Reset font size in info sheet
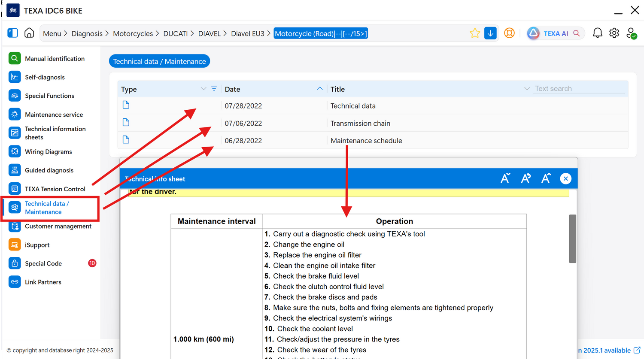This screenshot has height=359, width=644. [x=526, y=178]
